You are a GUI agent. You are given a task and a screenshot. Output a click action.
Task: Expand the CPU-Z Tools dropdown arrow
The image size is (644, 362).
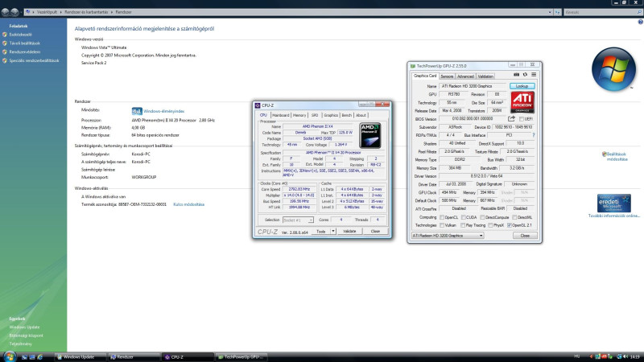pos(332,231)
